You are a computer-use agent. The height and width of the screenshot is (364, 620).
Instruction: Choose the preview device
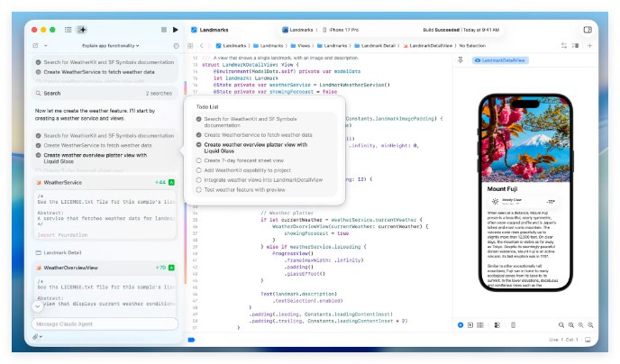click(x=513, y=325)
